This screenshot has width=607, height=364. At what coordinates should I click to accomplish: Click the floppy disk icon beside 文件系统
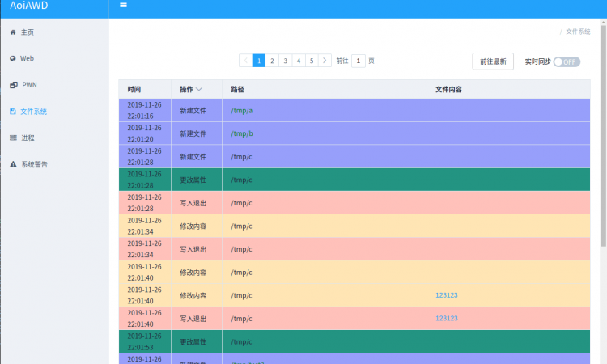point(13,112)
